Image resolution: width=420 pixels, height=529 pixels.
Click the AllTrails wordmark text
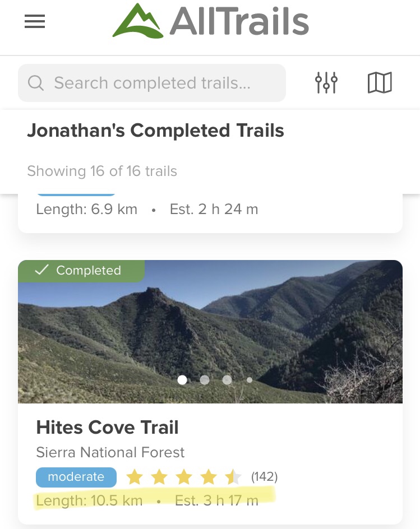tap(239, 21)
